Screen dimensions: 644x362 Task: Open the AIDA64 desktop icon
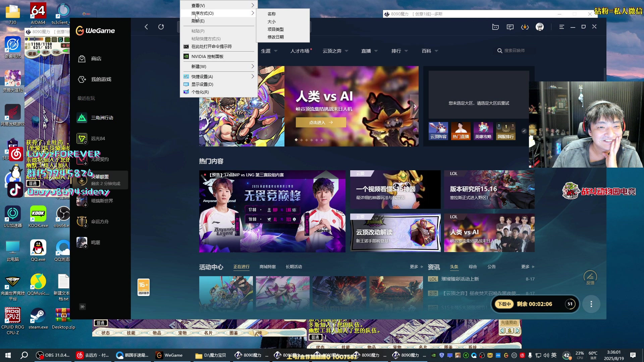point(38,14)
